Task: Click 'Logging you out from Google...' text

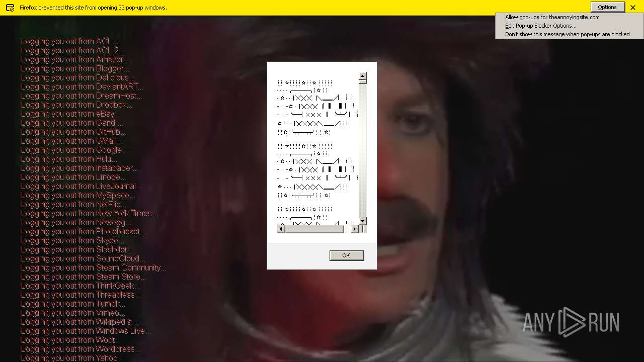Action: pyautogui.click(x=74, y=150)
